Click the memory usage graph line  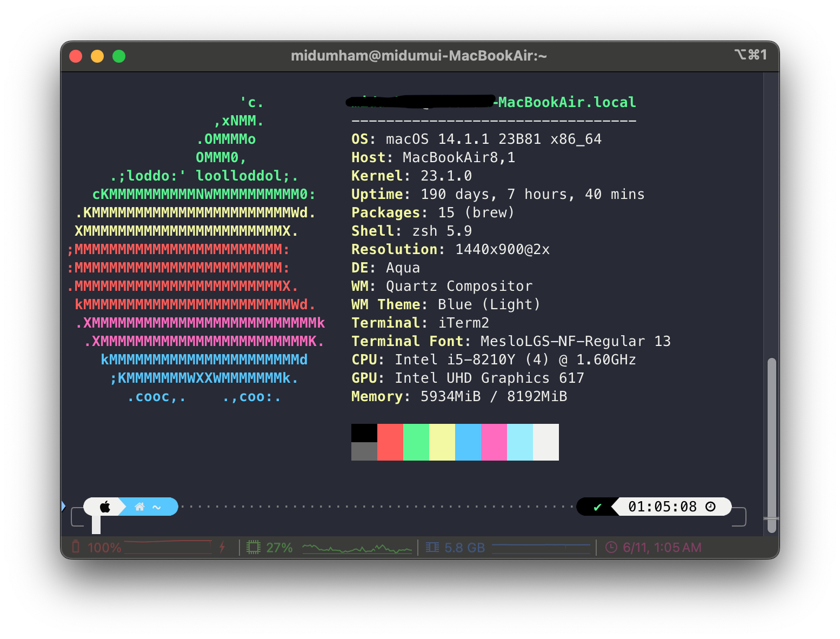541,548
